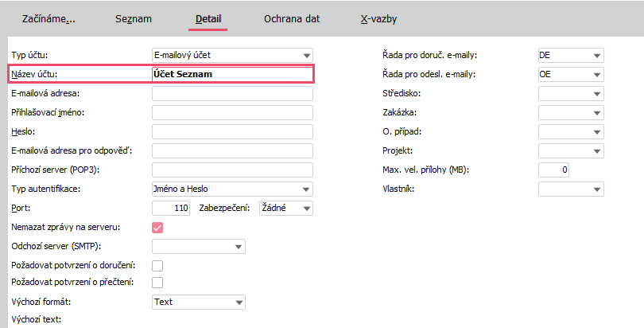Viewport: 644px width, 328px height.
Task: Open the Odchozí server (SMTP) dropdown
Action: [199, 247]
